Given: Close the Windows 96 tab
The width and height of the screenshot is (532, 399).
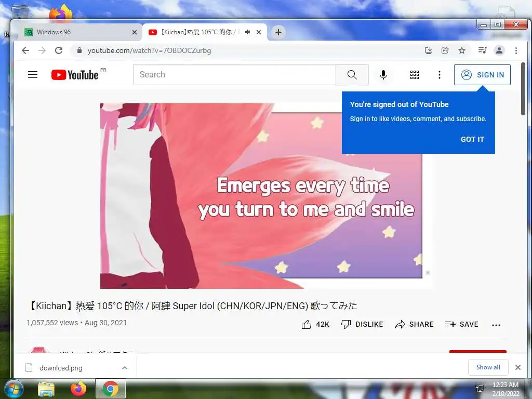Looking at the screenshot, I should pos(135,32).
